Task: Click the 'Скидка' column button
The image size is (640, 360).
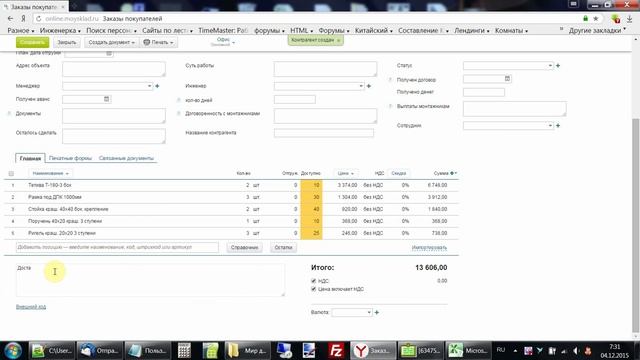Action: [398, 173]
